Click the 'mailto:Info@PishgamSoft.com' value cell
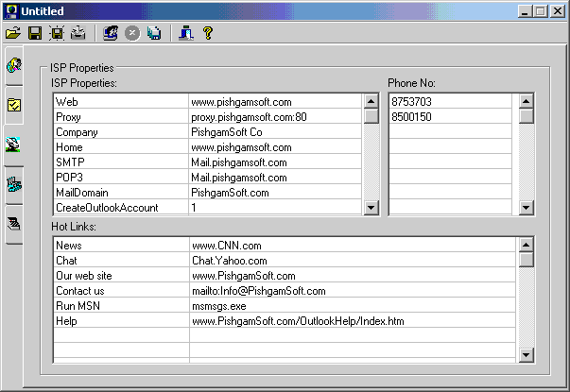The image size is (570, 392). (x=353, y=291)
